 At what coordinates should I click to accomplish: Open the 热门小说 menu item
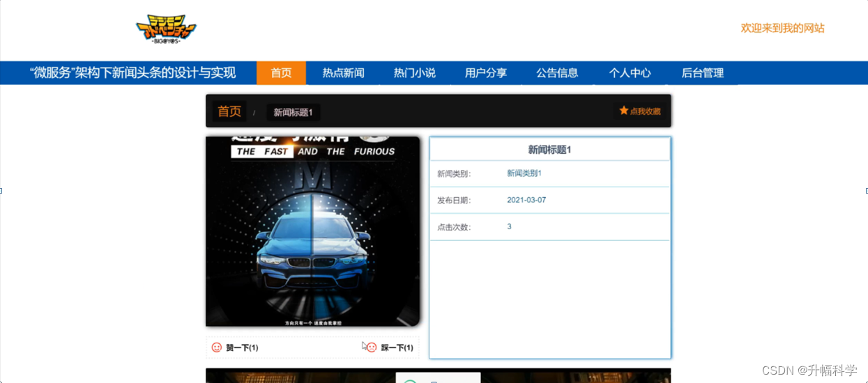click(414, 73)
